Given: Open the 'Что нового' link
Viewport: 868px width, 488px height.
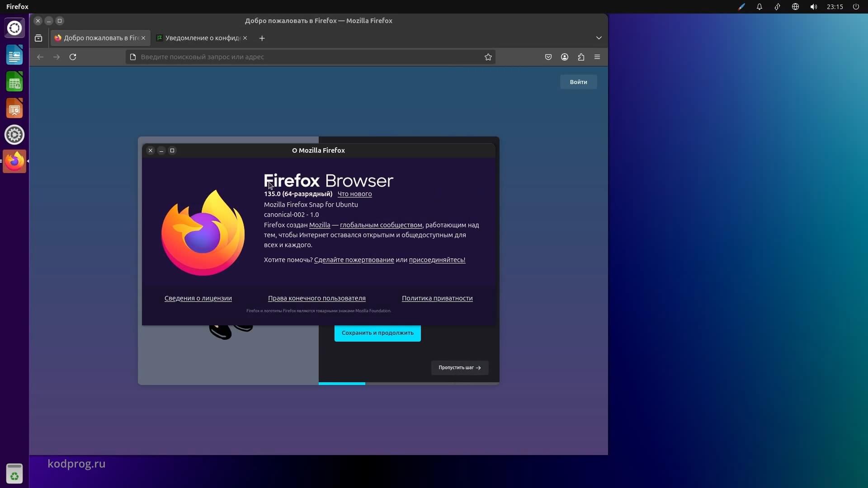Looking at the screenshot, I should click(x=354, y=194).
